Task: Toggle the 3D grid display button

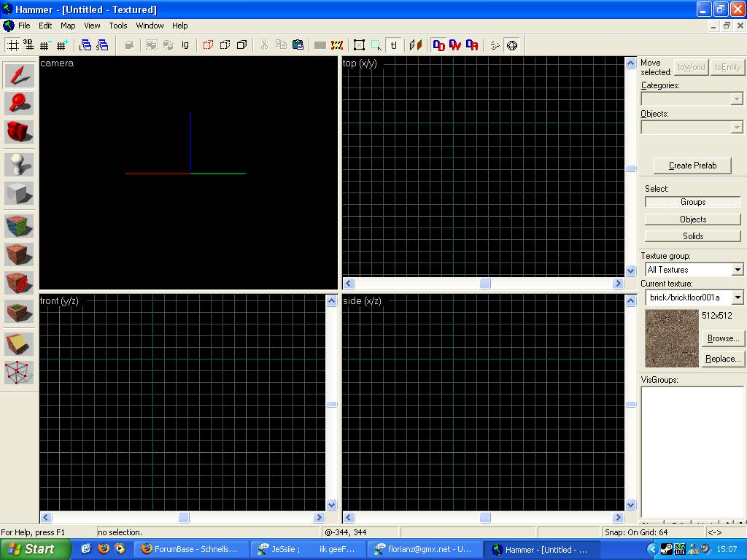Action: pos(29,45)
